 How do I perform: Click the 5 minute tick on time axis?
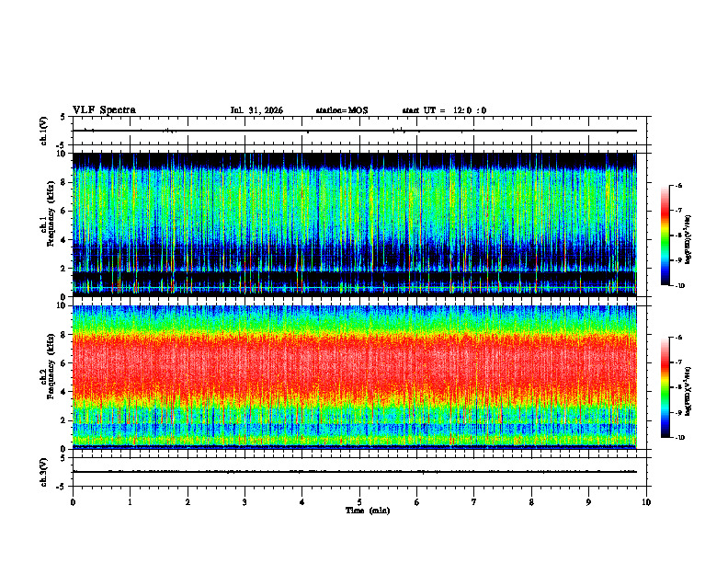(x=359, y=502)
